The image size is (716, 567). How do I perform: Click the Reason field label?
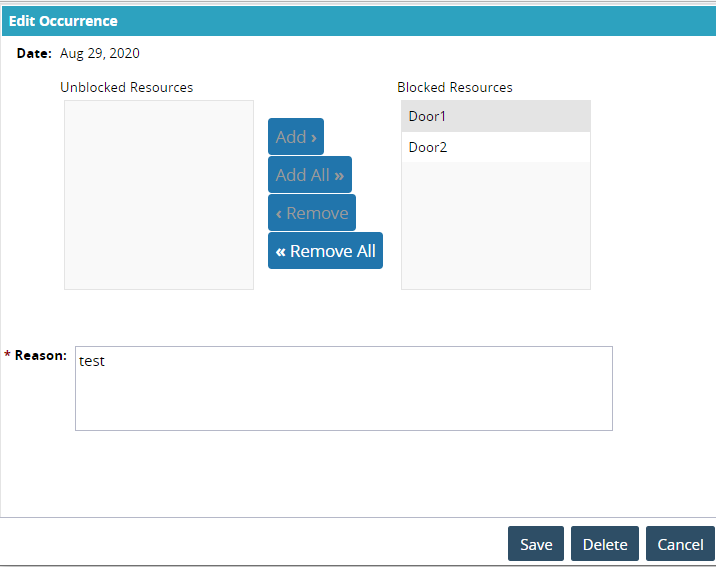pyautogui.click(x=41, y=355)
